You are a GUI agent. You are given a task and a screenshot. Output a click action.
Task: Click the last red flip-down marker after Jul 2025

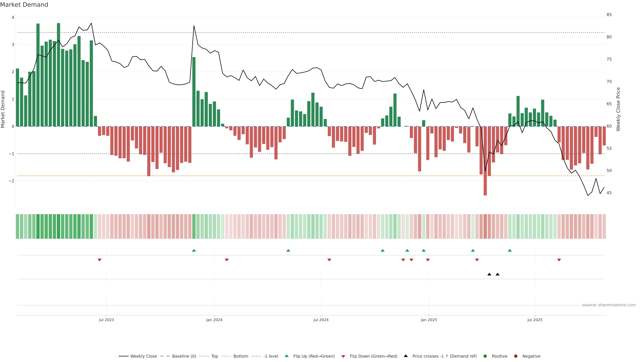(x=559, y=260)
